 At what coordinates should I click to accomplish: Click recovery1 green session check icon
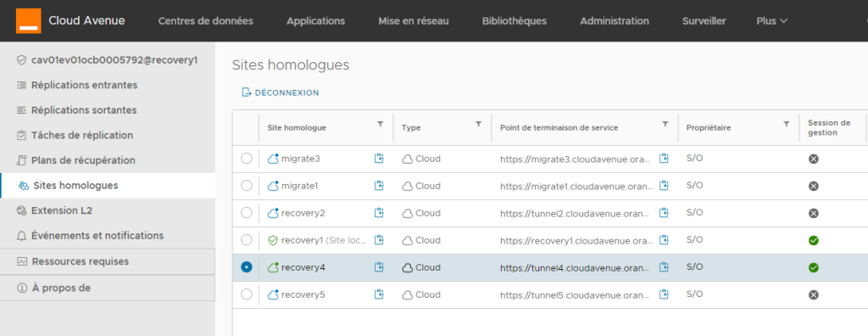coord(813,241)
